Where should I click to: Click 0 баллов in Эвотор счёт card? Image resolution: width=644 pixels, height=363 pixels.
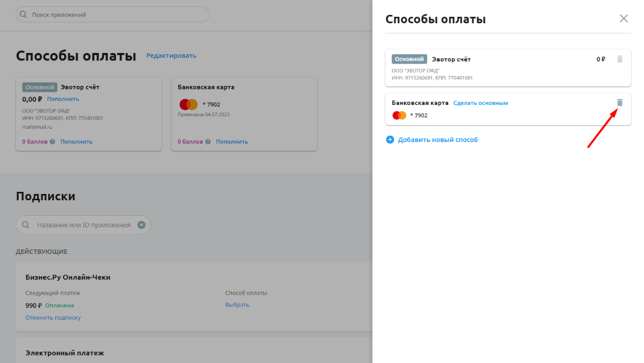point(34,141)
